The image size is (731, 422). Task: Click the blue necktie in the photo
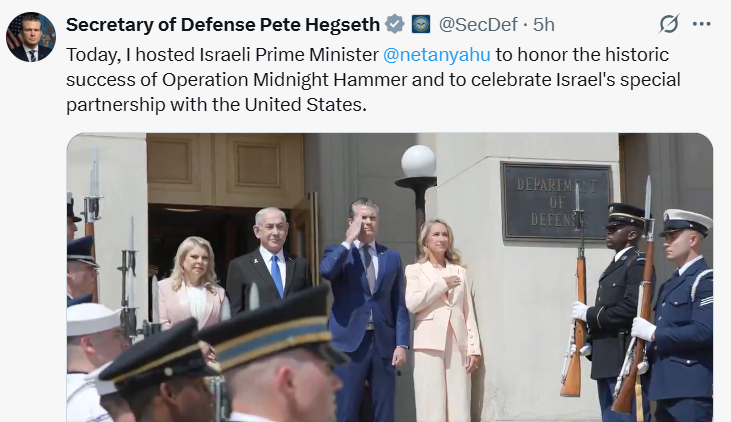(x=277, y=275)
